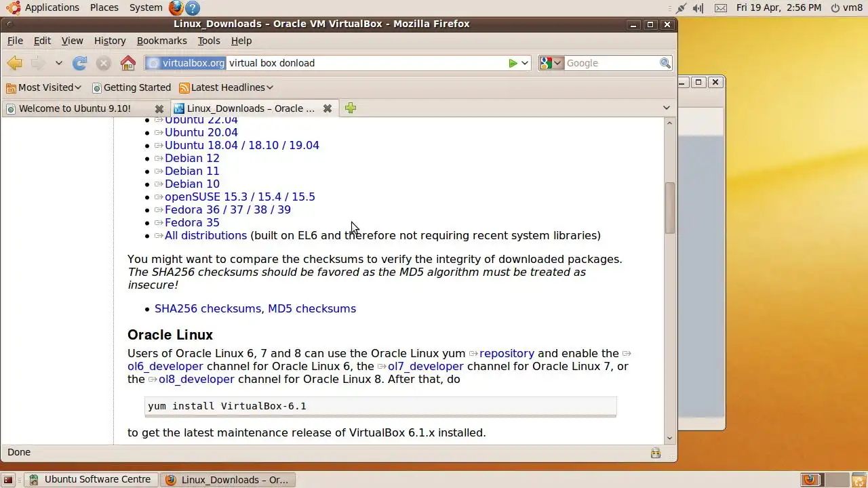Open the Applications panel menu
This screenshot has height=488, width=868.
(52, 7)
